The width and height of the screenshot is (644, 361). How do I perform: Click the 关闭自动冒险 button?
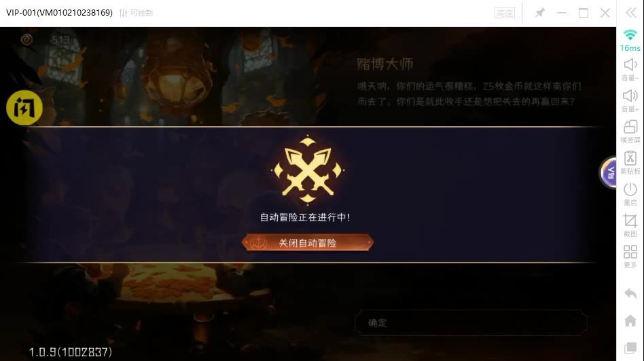point(308,242)
